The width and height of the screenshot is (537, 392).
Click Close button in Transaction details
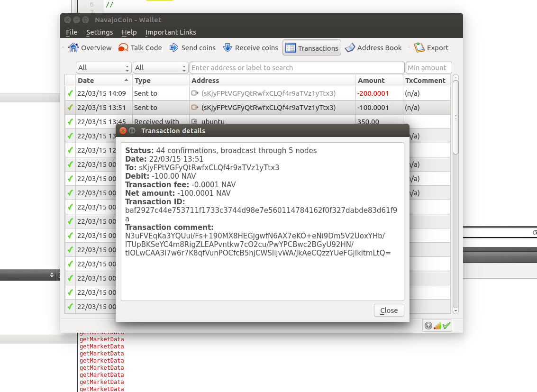click(x=389, y=310)
